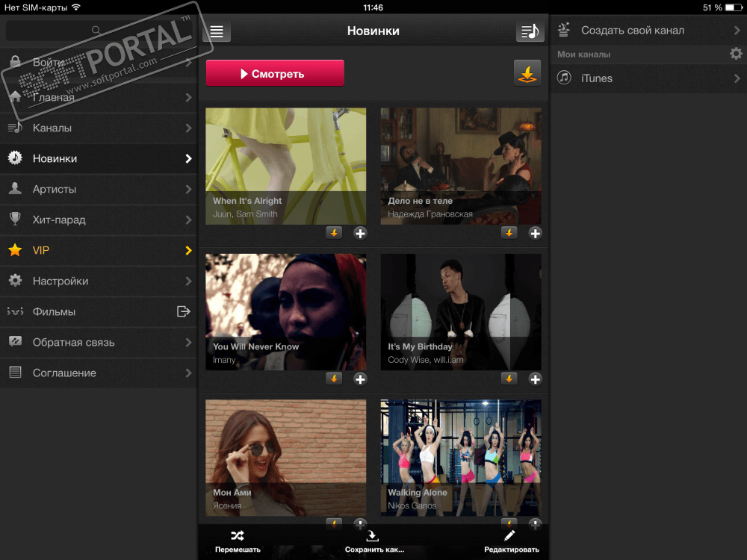The image size is (747, 560).
Task: Open the playlist music note icon
Action: point(530,31)
